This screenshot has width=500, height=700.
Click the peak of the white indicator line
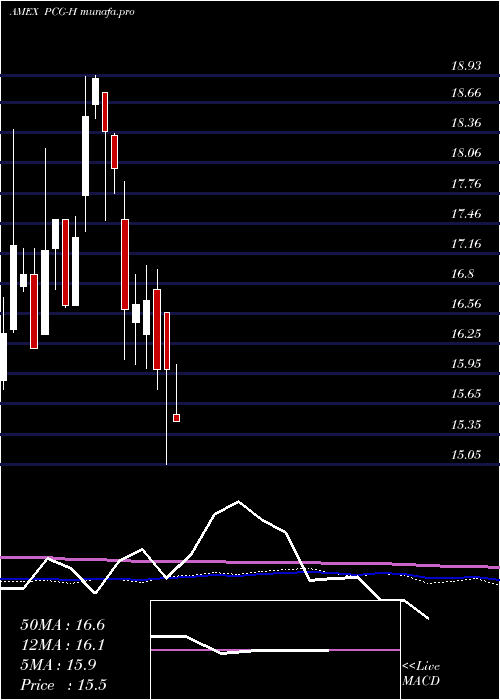238,501
